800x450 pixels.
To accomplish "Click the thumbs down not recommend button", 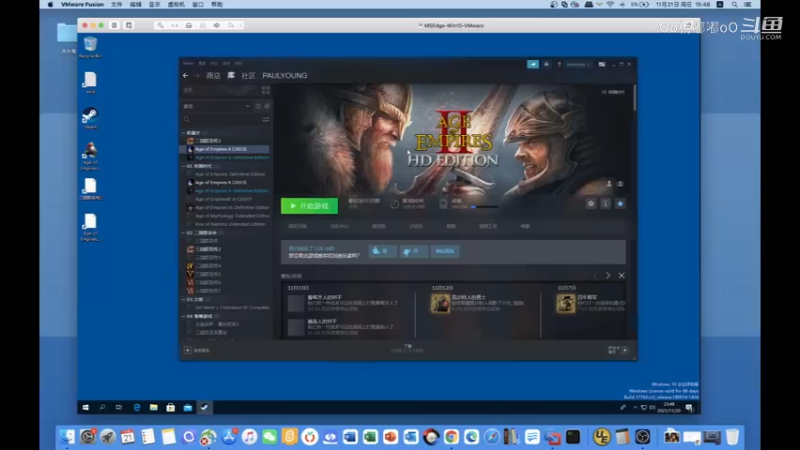I will tap(413, 251).
